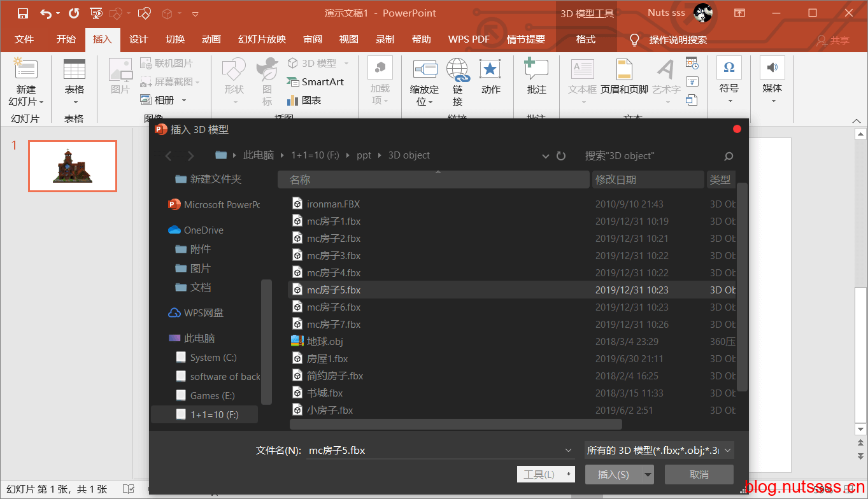
Task: Switch to the Animations (动画) tab
Action: [x=211, y=39]
